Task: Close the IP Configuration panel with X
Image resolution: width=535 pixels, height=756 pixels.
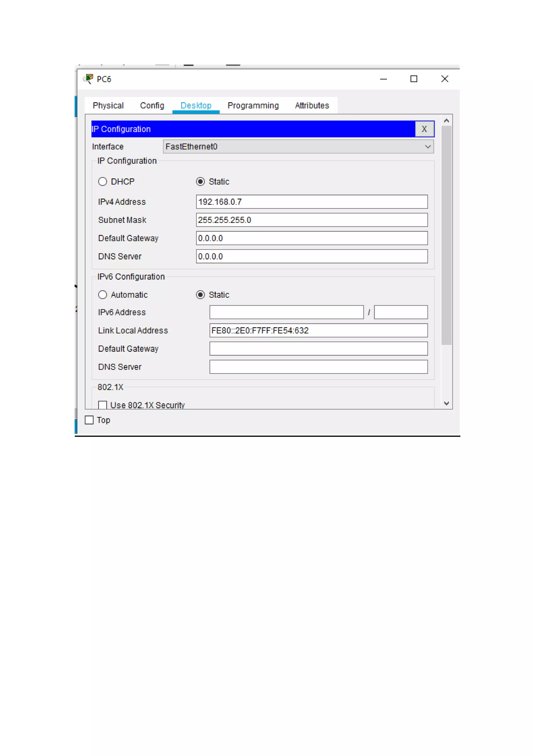Action: 424,129
